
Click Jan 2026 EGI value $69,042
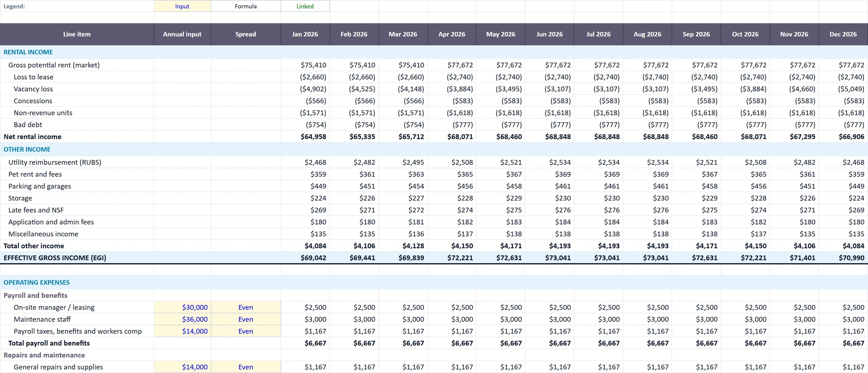click(305, 258)
